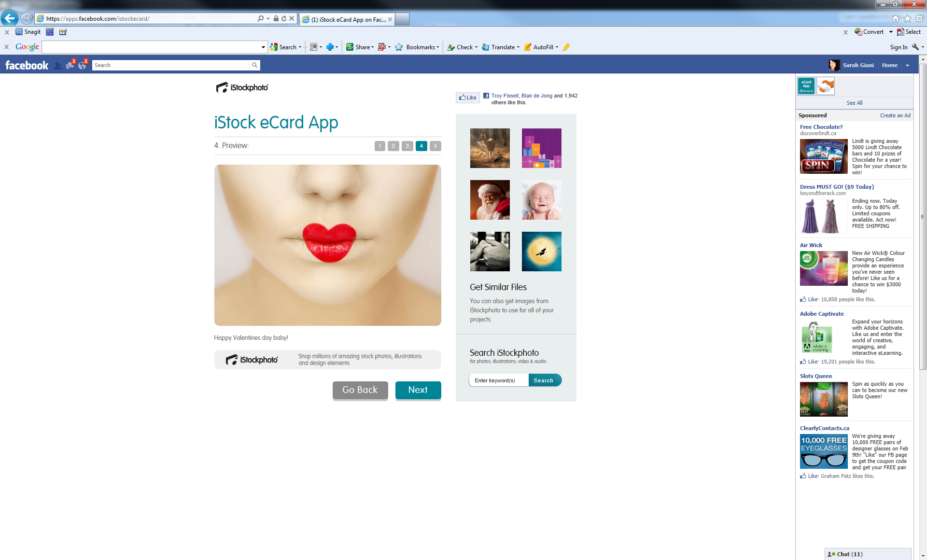Open Facebook notifications globe icon
The height and width of the screenshot is (560, 927).
(82, 66)
